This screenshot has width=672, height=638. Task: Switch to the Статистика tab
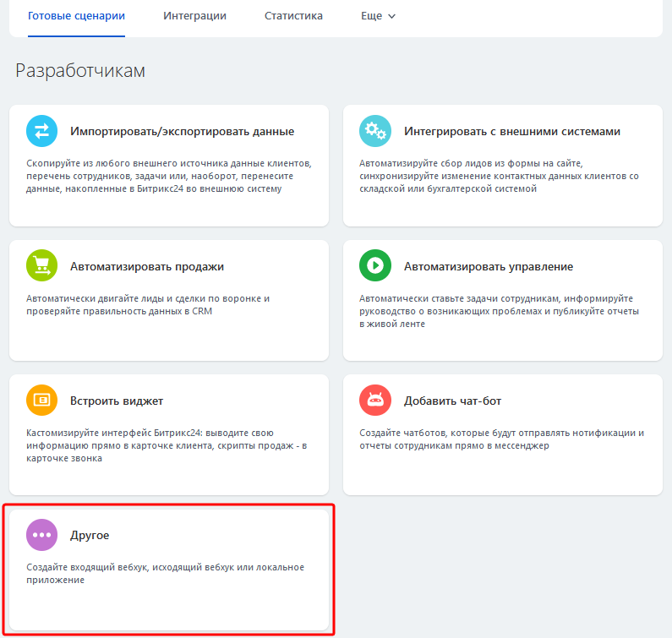point(293,16)
